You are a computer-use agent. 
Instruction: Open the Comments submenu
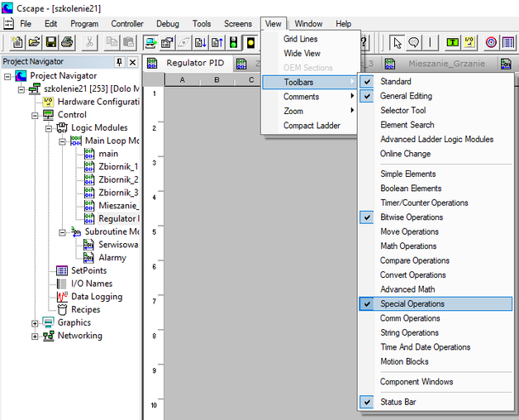coord(302,97)
